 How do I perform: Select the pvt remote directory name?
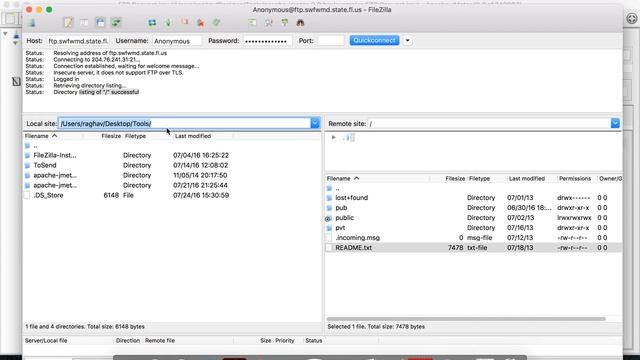340,228
